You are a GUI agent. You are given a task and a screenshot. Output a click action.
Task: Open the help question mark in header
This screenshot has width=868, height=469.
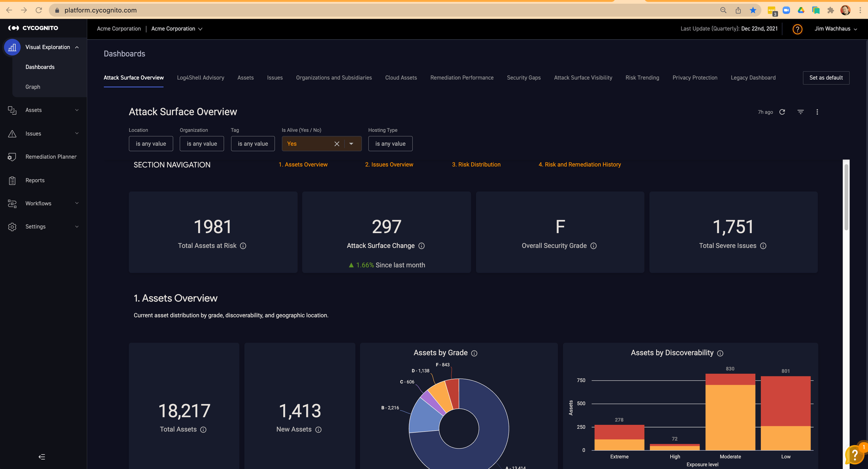coord(797,29)
